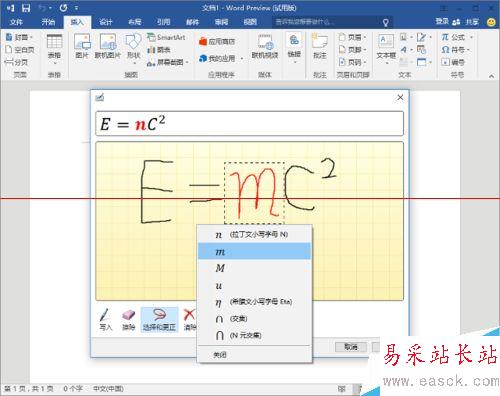500x396 pixels.
Task: Open the 邮件 (Mailings) tab
Action: pyautogui.click(x=192, y=22)
